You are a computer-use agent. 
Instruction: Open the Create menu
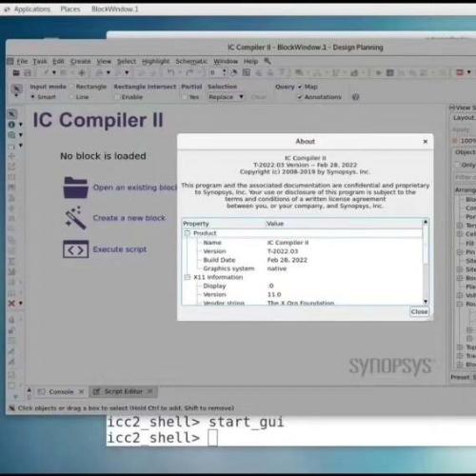(x=81, y=61)
